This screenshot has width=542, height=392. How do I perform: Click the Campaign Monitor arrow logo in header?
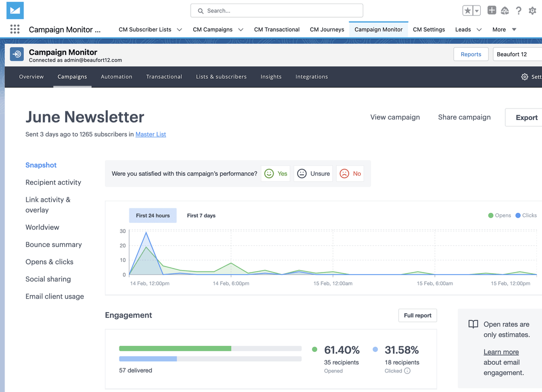(x=17, y=54)
